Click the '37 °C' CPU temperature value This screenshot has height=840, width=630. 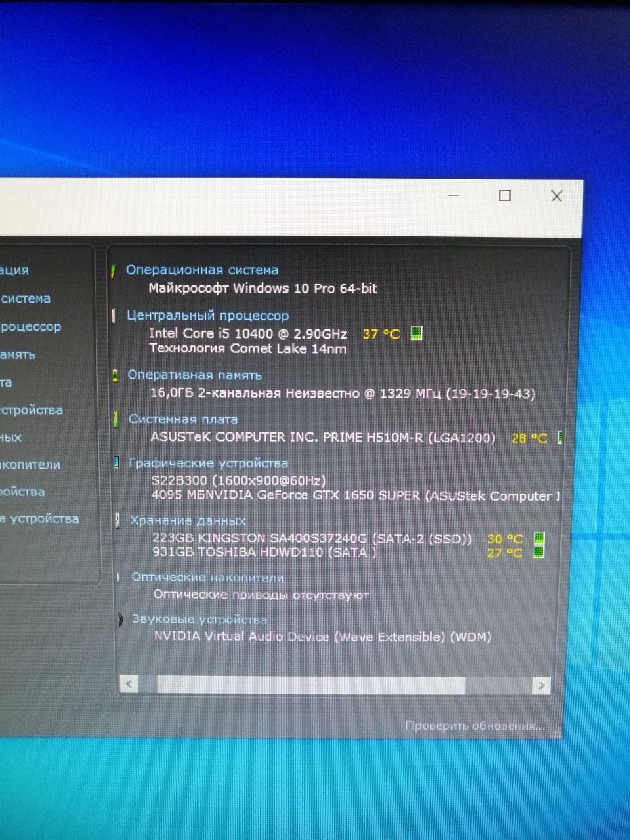[381, 334]
